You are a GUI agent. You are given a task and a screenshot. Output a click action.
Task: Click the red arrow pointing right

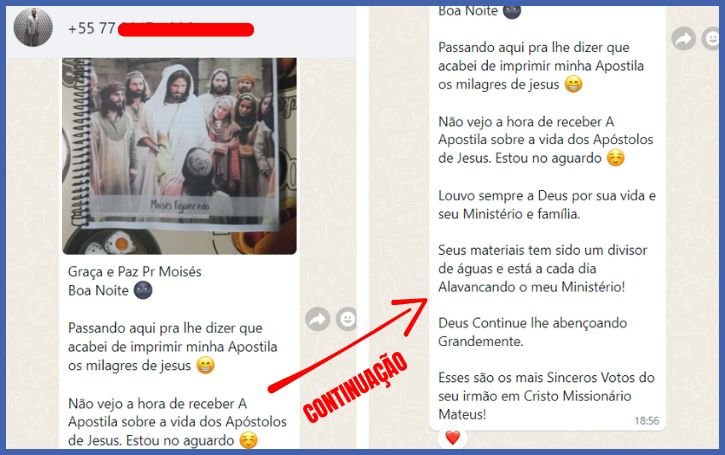[348, 345]
